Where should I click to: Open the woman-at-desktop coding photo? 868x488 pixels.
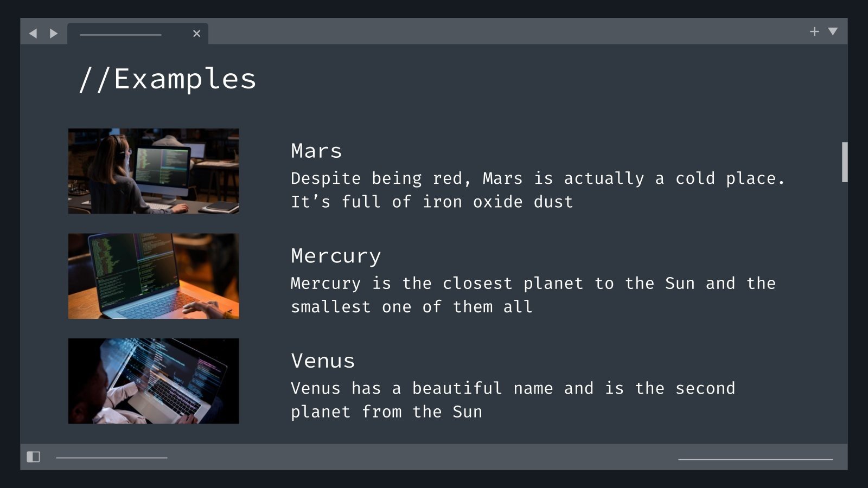154,171
